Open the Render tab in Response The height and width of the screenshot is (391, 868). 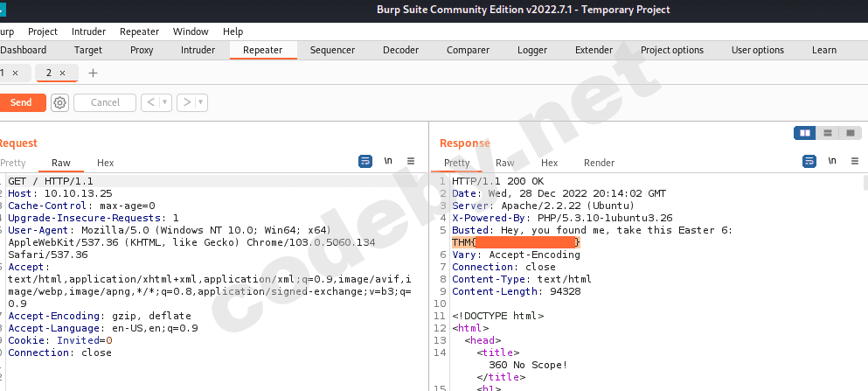[599, 163]
